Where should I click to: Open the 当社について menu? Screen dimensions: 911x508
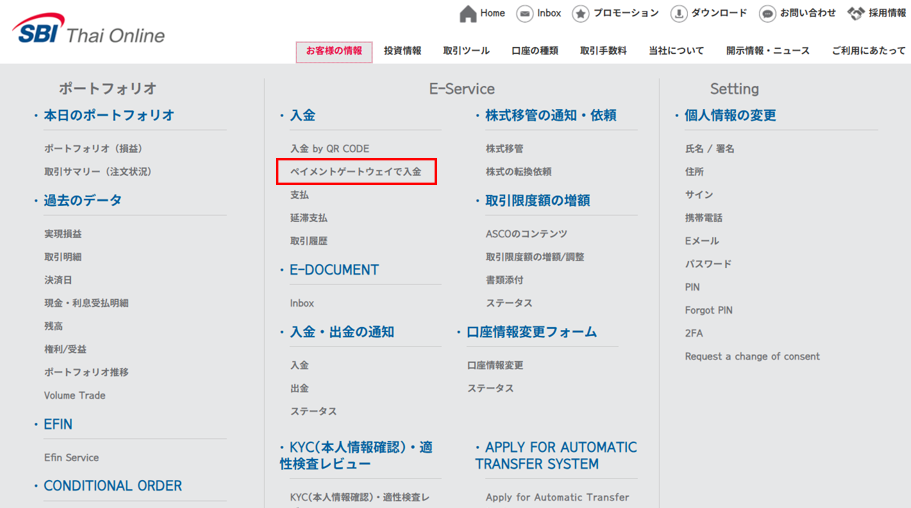676,51
